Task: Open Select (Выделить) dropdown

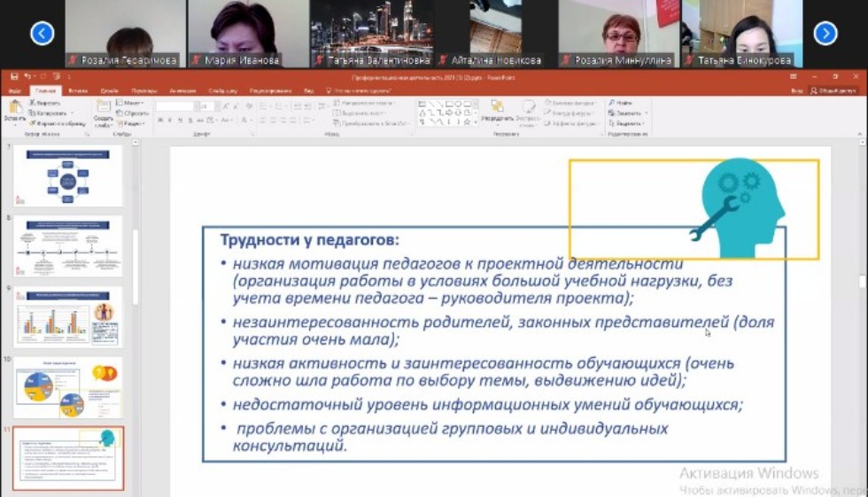Action: coord(626,123)
